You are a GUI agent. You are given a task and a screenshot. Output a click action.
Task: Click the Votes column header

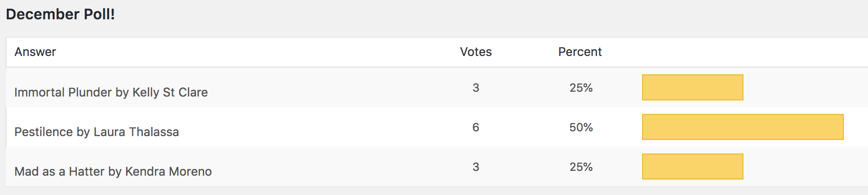(476, 52)
